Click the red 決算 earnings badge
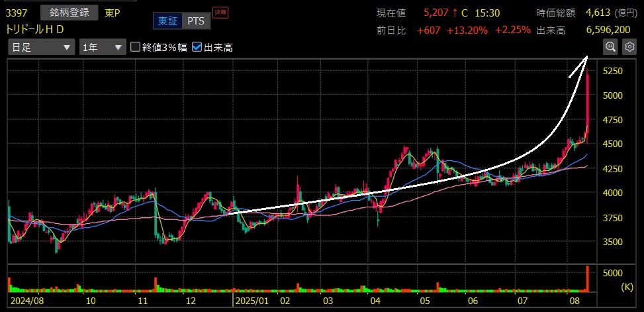This screenshot has height=312, width=644. (x=220, y=13)
